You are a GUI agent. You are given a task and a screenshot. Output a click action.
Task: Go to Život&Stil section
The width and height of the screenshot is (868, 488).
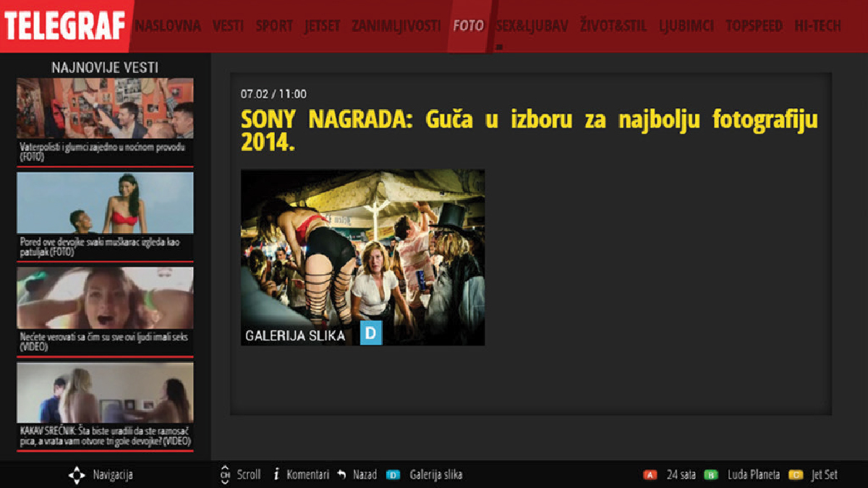pos(613,26)
